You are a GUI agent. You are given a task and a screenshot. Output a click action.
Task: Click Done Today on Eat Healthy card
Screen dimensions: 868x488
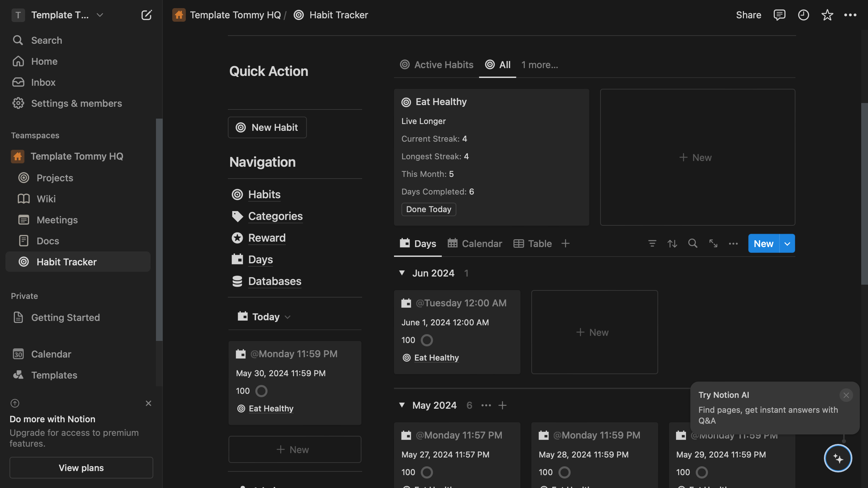[429, 209]
